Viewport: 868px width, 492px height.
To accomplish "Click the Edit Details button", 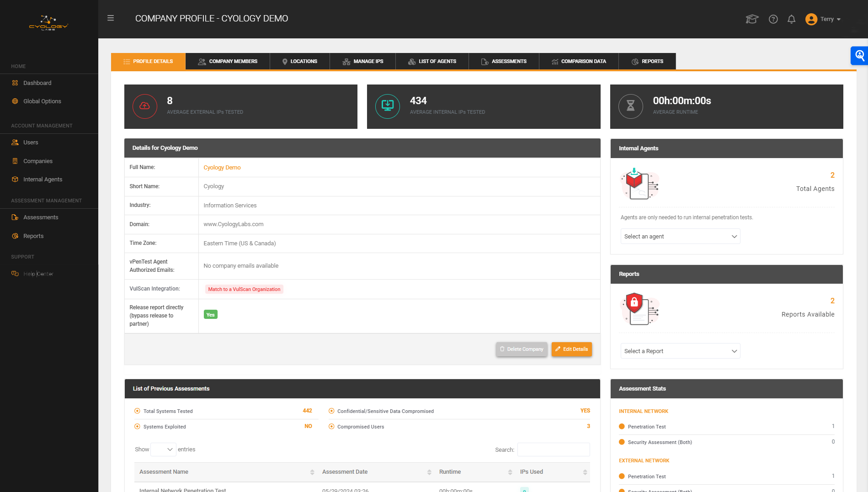I will (x=571, y=349).
